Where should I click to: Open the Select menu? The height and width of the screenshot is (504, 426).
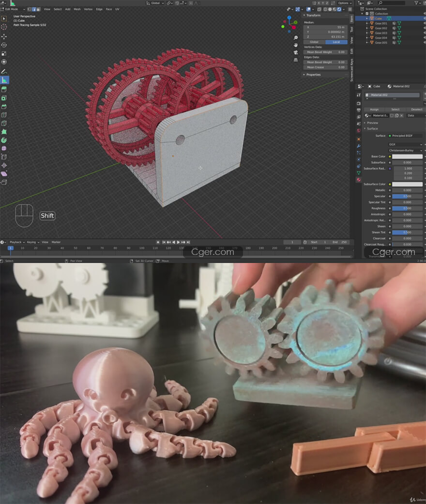tap(58, 9)
